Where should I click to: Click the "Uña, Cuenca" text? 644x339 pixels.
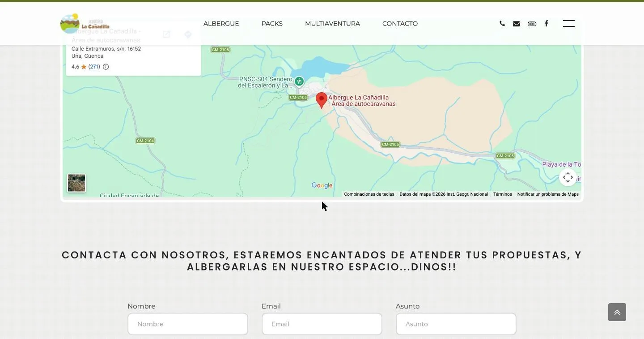[x=87, y=56]
